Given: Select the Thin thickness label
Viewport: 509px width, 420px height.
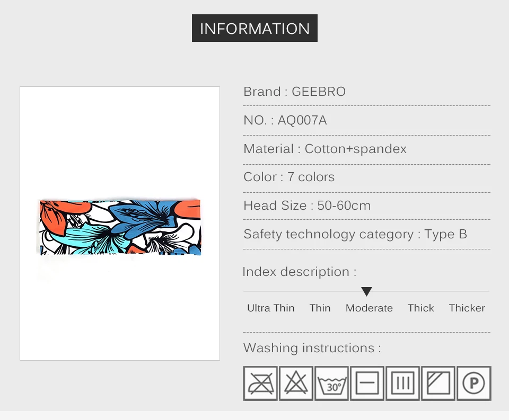Looking at the screenshot, I should coord(320,308).
